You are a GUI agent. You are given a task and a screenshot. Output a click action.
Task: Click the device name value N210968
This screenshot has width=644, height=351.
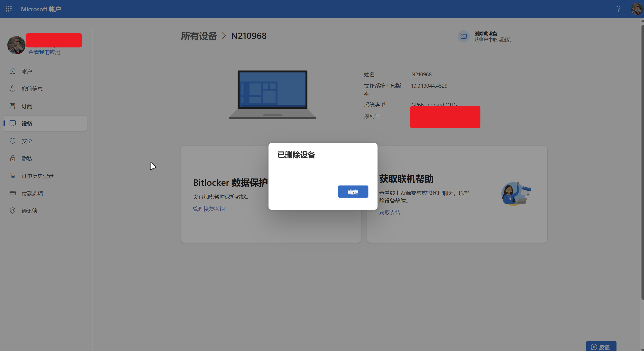click(x=421, y=75)
